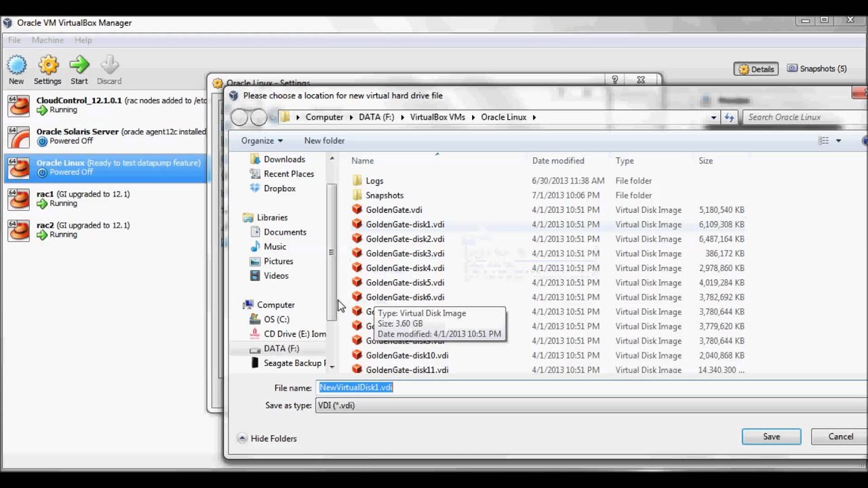The height and width of the screenshot is (488, 868).
Task: Select the DATA (F:) tree item
Action: [x=281, y=348]
